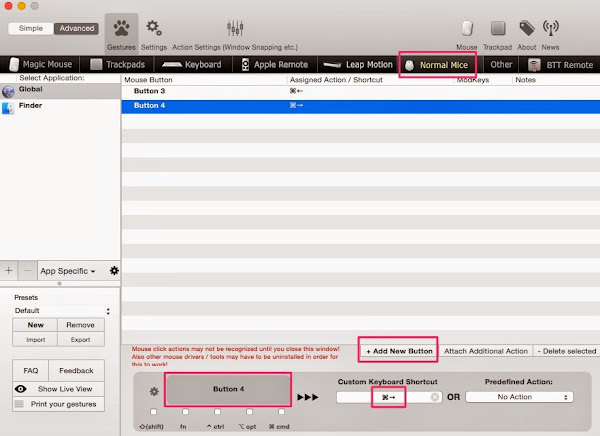Switch to Leap Motion tab
Viewport: 600px width, 436px height.
pos(358,64)
